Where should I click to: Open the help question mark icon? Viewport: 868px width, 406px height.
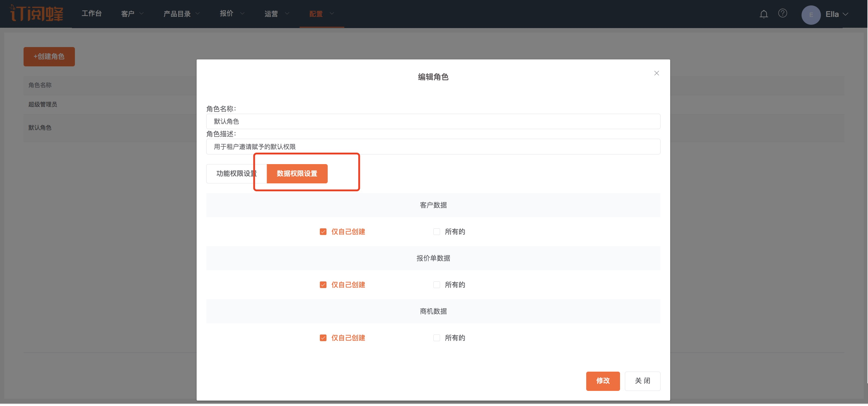pos(783,14)
